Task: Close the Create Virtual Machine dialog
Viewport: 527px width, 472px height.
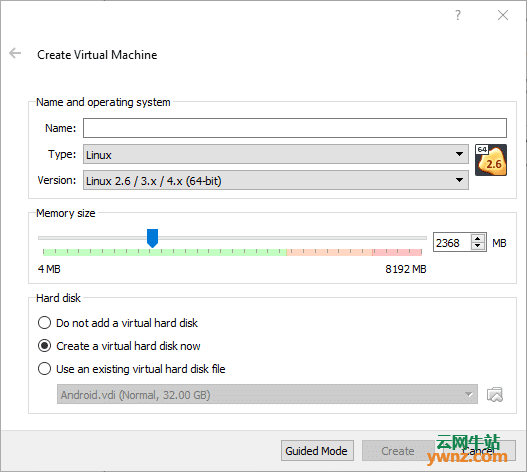Action: pyautogui.click(x=503, y=15)
